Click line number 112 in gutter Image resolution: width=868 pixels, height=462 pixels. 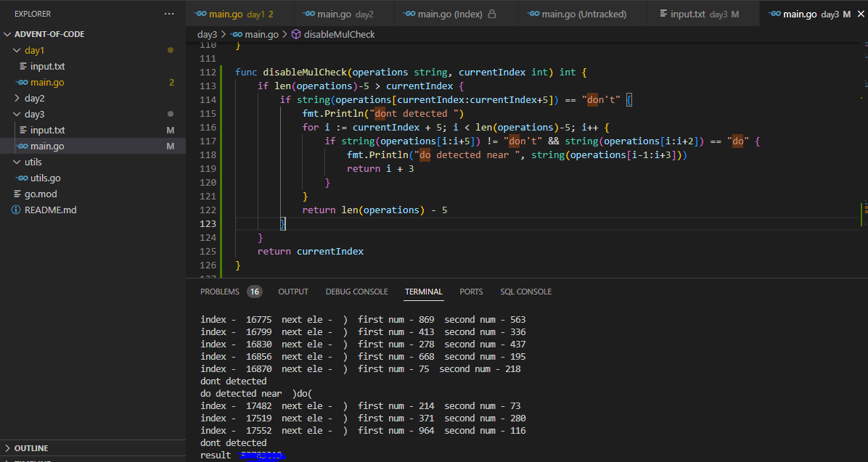click(x=208, y=72)
